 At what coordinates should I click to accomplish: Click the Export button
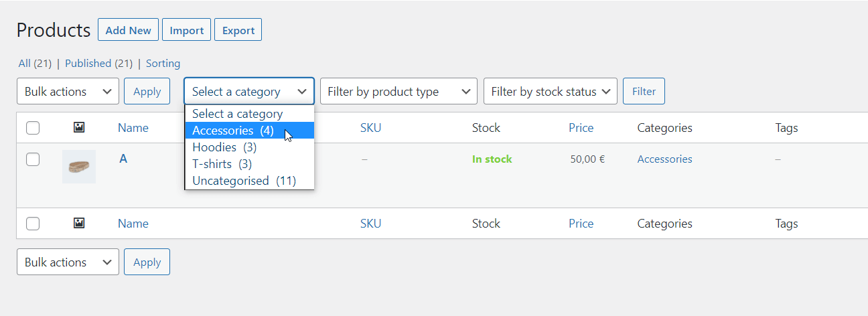pos(238,30)
